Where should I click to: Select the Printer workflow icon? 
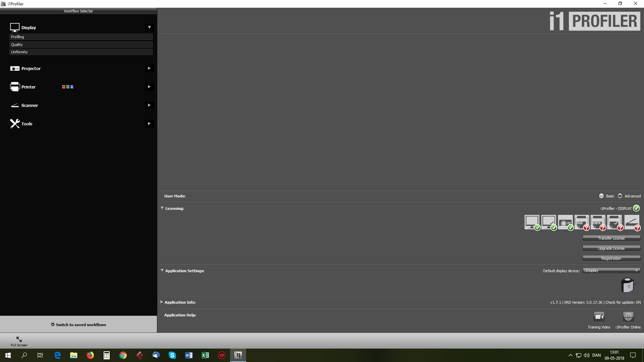[x=15, y=86]
